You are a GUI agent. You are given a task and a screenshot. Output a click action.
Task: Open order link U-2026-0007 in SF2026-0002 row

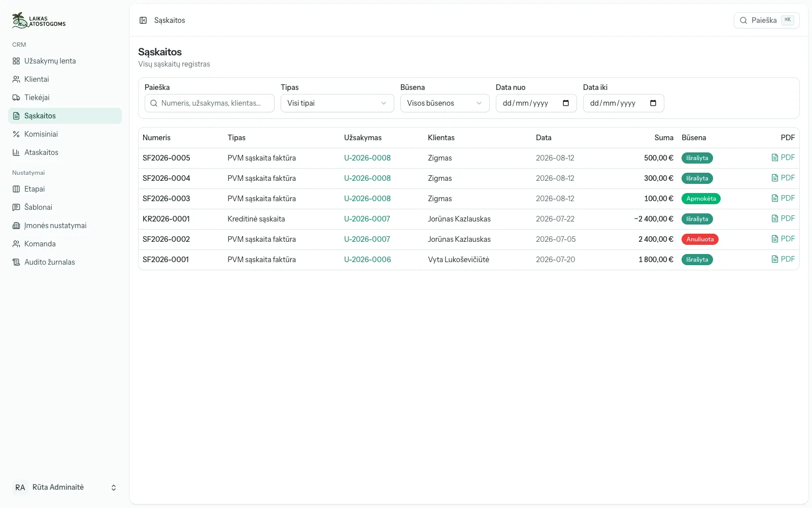[x=367, y=239]
